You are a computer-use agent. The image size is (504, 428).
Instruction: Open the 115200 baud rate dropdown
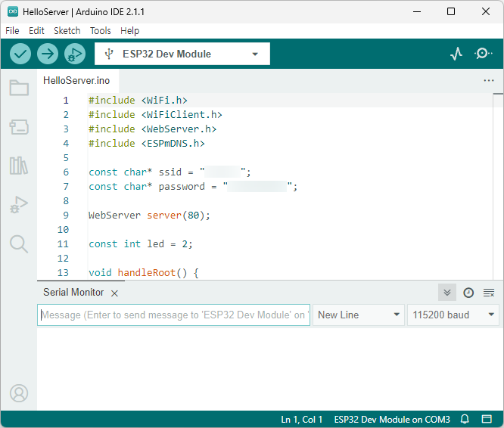point(453,315)
